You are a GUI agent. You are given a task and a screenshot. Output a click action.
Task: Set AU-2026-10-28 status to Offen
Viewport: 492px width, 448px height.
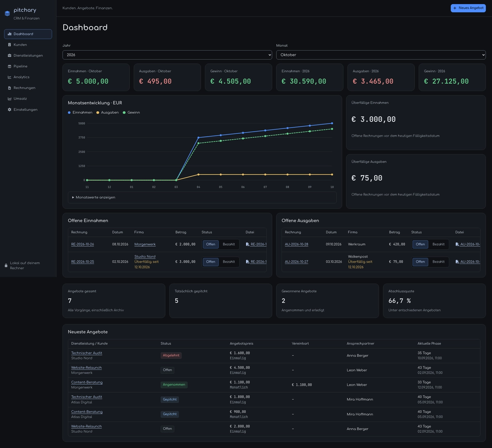420,245
